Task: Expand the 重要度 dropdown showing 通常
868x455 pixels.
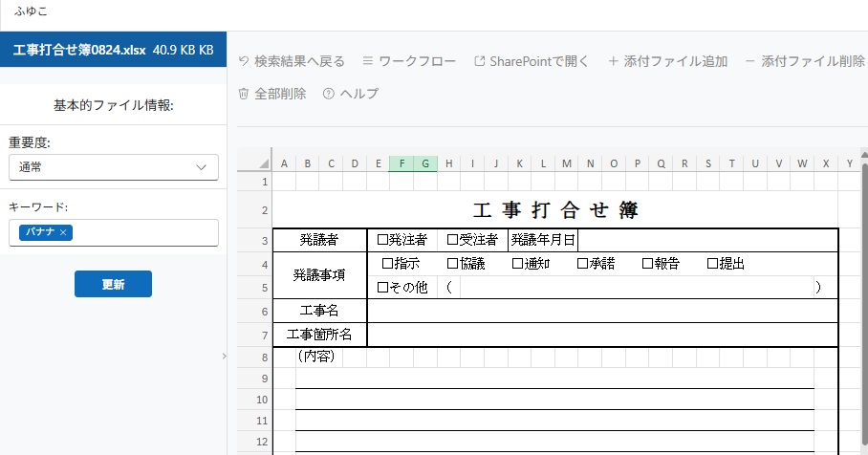Action: point(113,167)
